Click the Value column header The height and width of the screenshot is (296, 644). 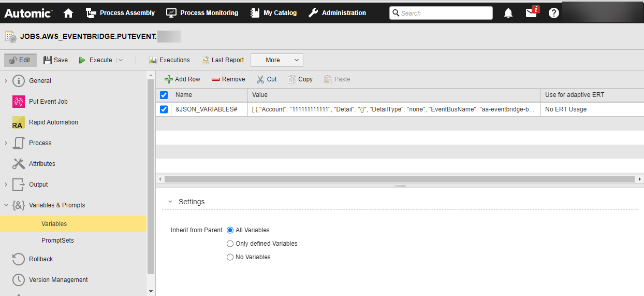394,95
